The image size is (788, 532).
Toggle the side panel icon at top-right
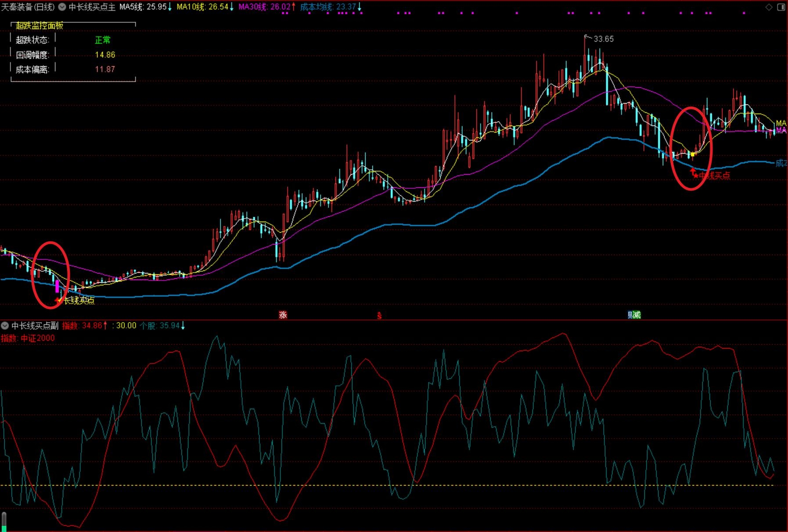(781, 7)
